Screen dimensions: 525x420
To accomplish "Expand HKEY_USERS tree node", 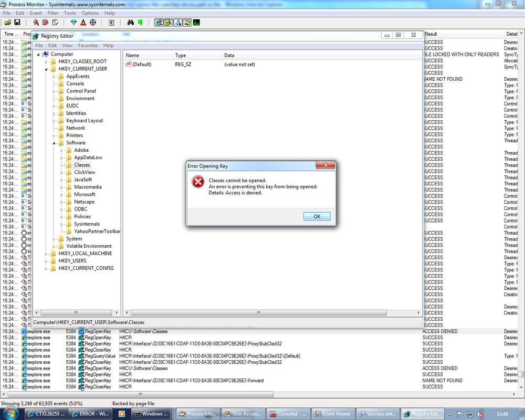I will (x=46, y=261).
